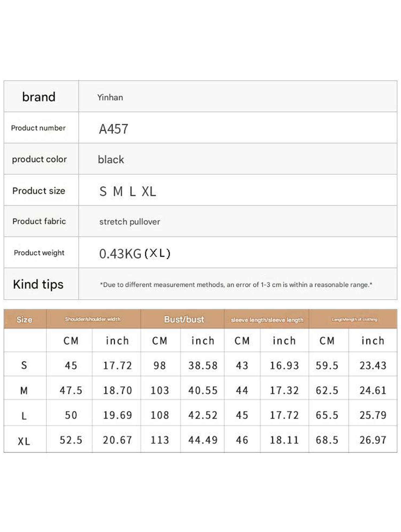Click the bust value 98 for size S

coord(160,366)
